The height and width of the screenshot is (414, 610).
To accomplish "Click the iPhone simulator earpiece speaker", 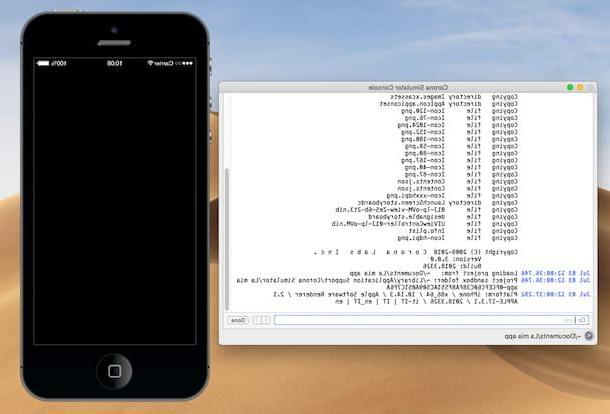I will click(114, 42).
